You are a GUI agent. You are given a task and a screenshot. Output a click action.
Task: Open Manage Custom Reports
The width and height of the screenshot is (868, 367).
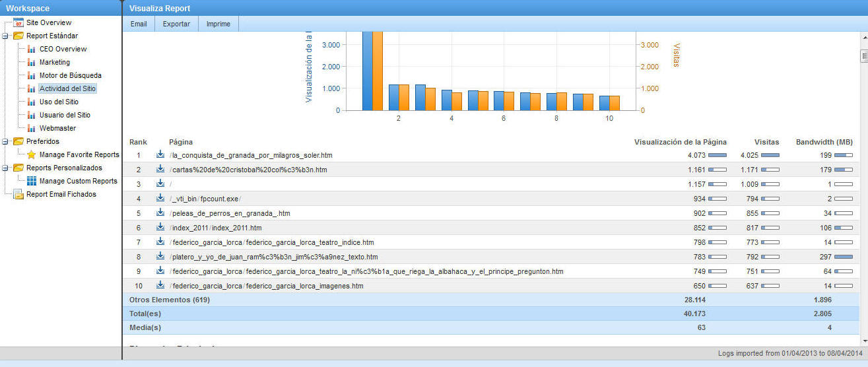point(79,181)
